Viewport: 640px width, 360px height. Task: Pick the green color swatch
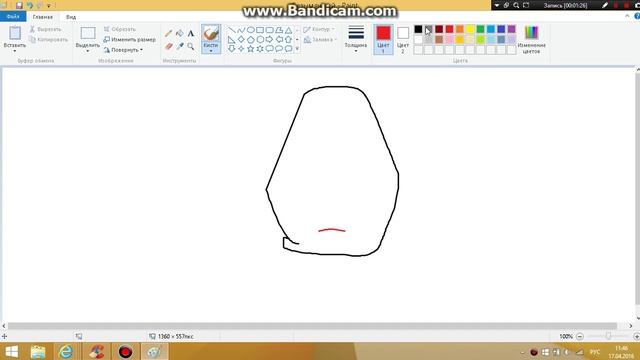click(480, 29)
